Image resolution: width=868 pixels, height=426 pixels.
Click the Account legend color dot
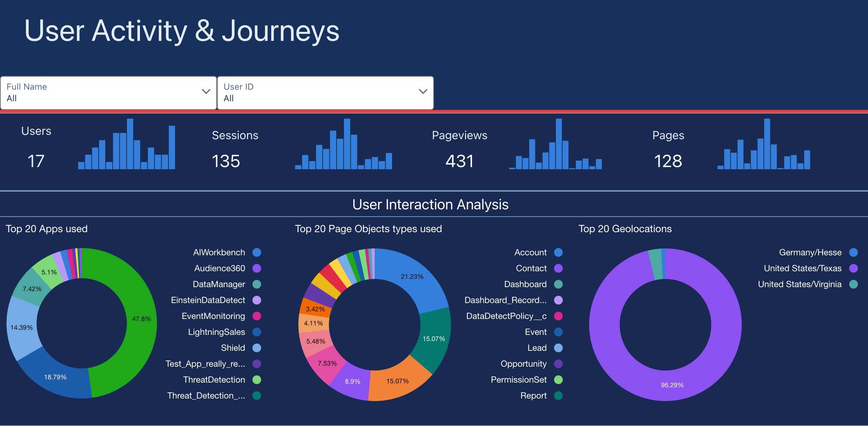tap(558, 252)
